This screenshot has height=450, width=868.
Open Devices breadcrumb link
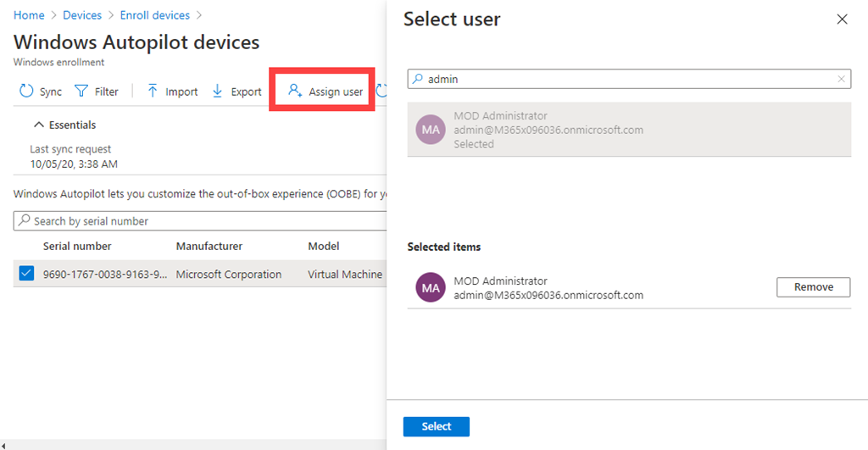pyautogui.click(x=82, y=15)
